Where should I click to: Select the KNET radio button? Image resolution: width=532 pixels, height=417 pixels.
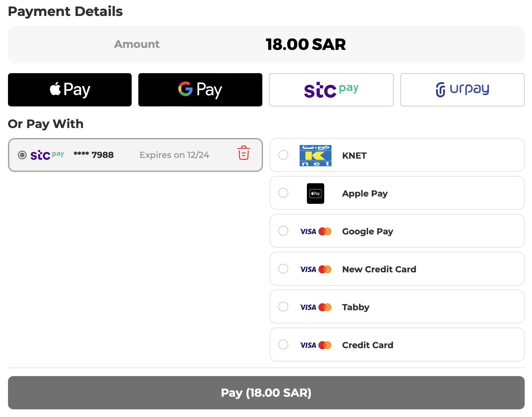tap(283, 155)
